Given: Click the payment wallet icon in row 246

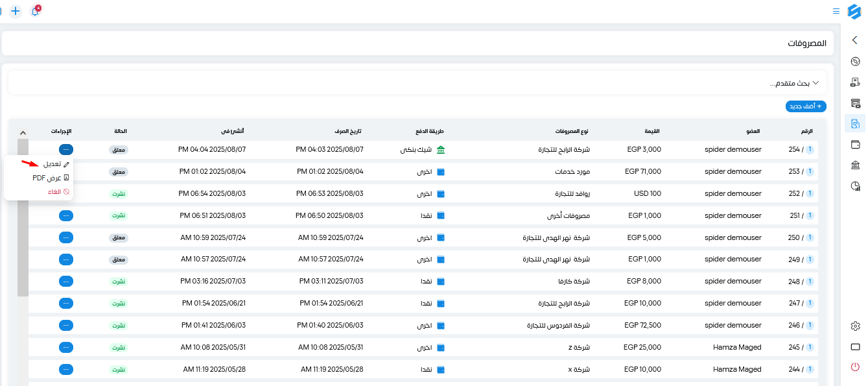Looking at the screenshot, I should click(x=441, y=326).
